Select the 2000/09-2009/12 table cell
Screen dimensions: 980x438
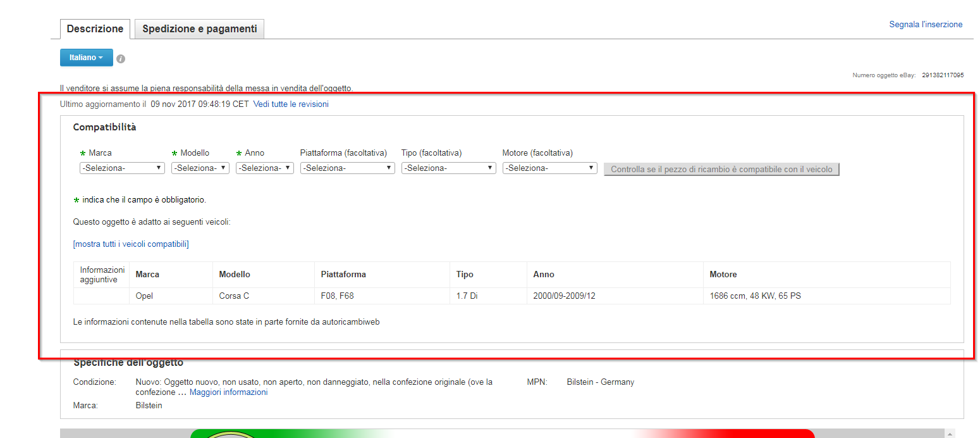615,296
